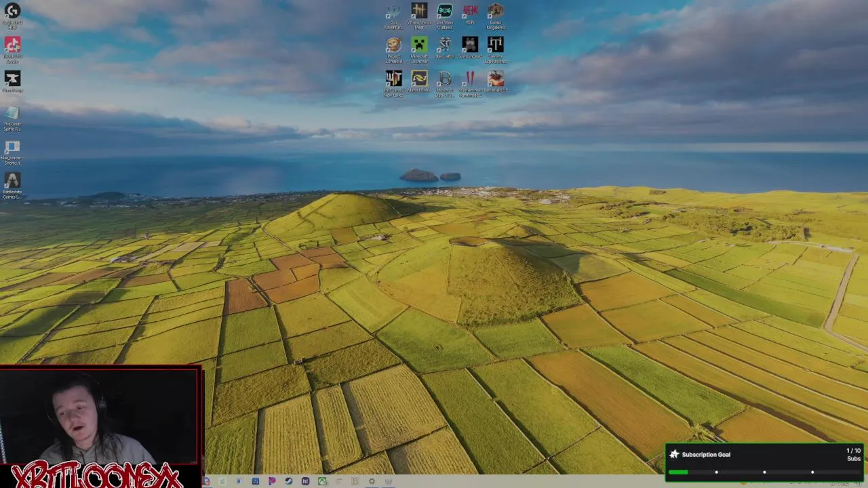
Task: Select the Minecraft Launcher creeper icon
Action: 419,49
